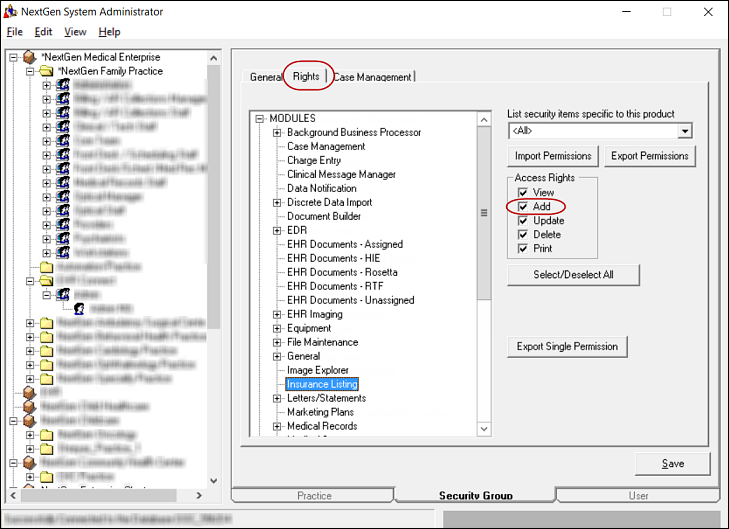Expand the Background Business Processor module
The height and width of the screenshot is (529, 729).
[x=277, y=132]
